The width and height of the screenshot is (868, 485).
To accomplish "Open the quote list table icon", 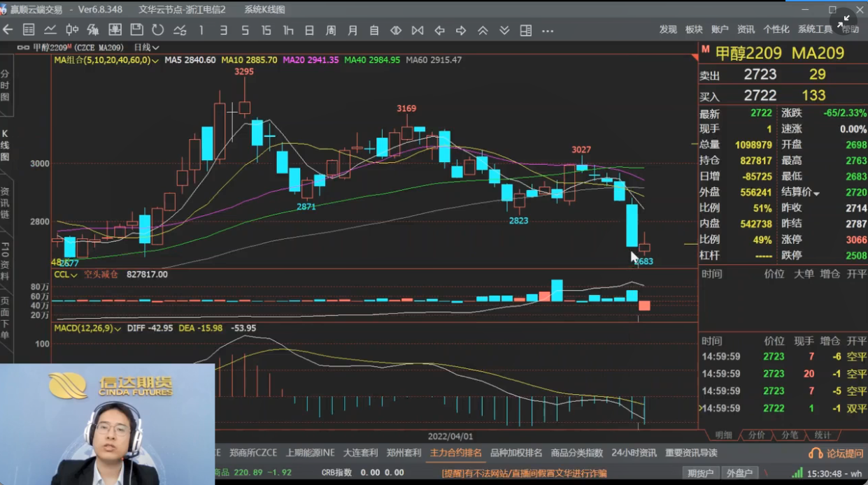I will coord(29,30).
